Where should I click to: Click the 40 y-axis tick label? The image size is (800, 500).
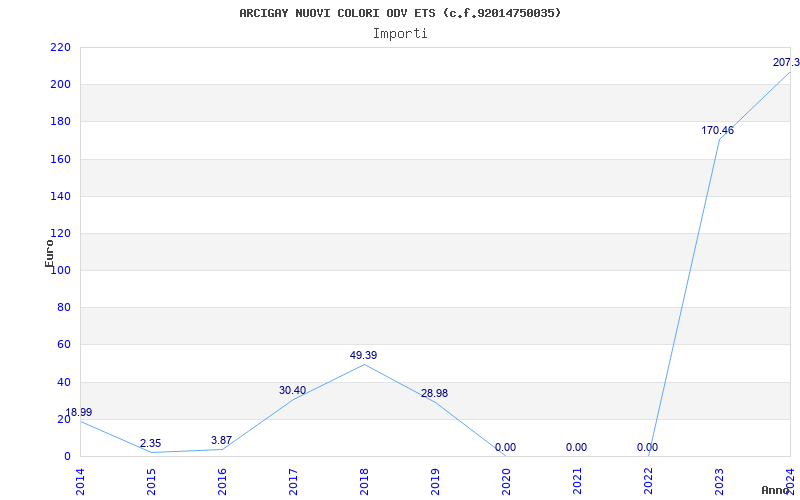[x=64, y=382]
